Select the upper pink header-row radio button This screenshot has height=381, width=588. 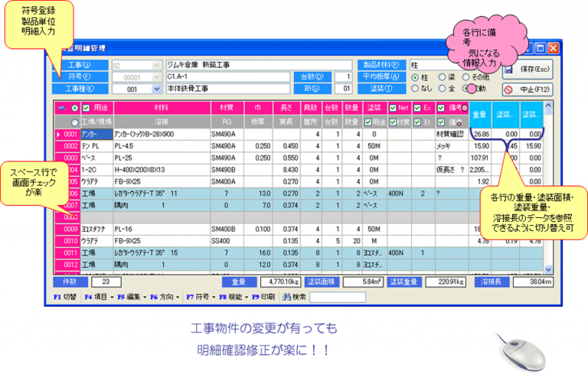click(x=75, y=108)
